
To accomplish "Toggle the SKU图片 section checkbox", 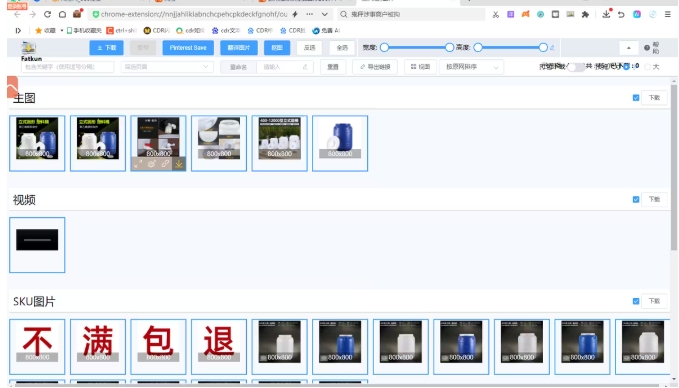I will click(636, 301).
